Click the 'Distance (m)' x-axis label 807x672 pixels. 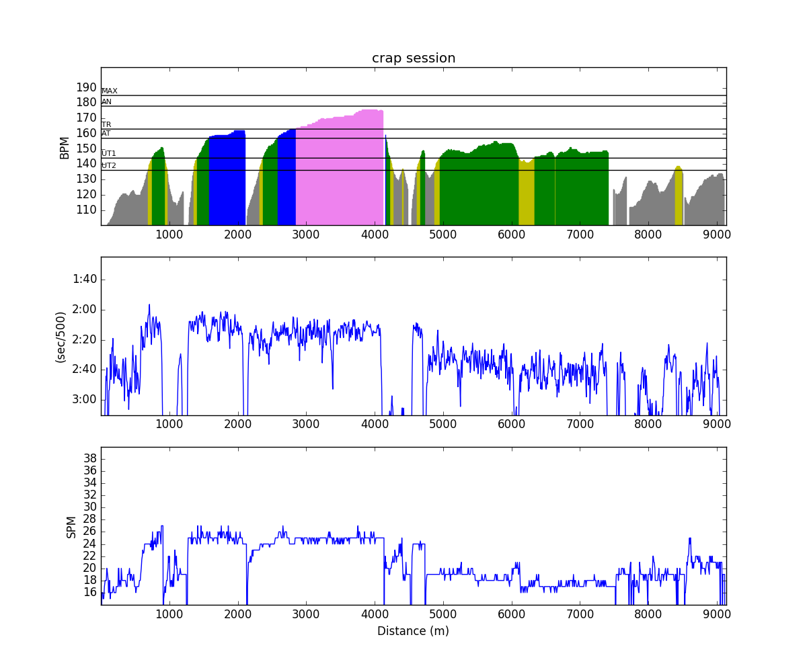coord(413,631)
